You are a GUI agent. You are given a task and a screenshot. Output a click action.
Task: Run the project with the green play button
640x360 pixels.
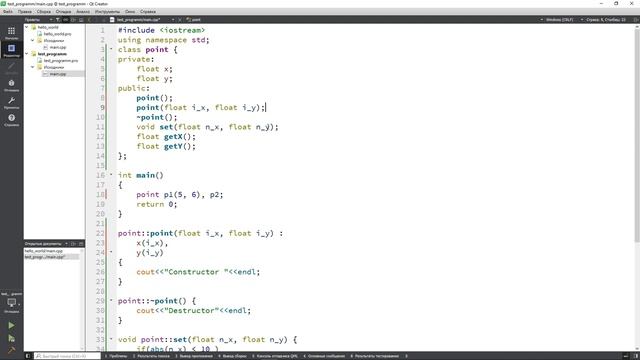point(11,325)
